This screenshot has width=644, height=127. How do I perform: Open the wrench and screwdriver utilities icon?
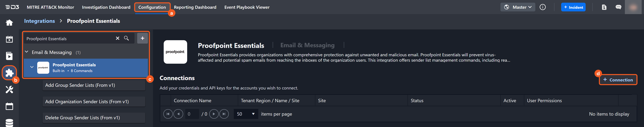click(x=9, y=89)
